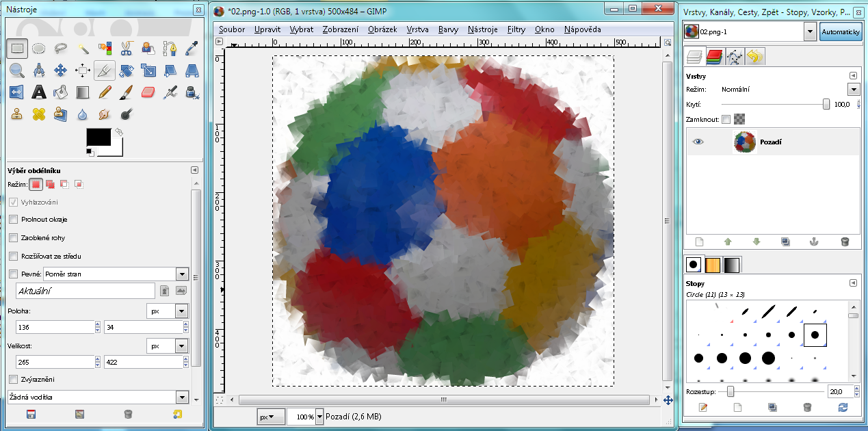Viewport: 868px width, 431px height.
Task: Select the Ellipse Select tool
Action: pos(39,48)
